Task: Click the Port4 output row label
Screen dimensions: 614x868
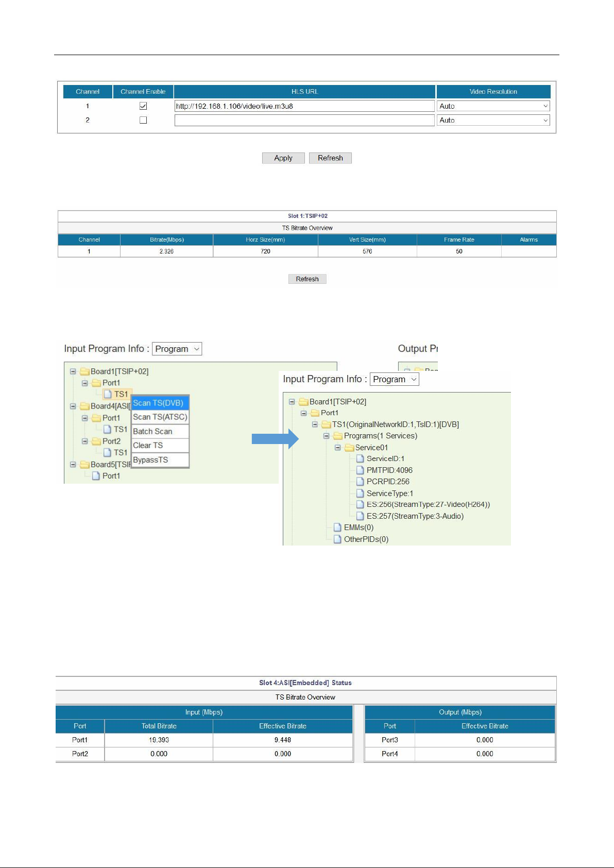Action: [390, 754]
